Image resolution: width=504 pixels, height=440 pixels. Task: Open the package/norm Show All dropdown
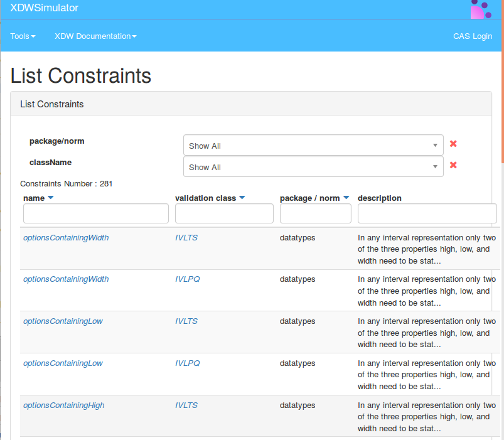[x=313, y=146]
